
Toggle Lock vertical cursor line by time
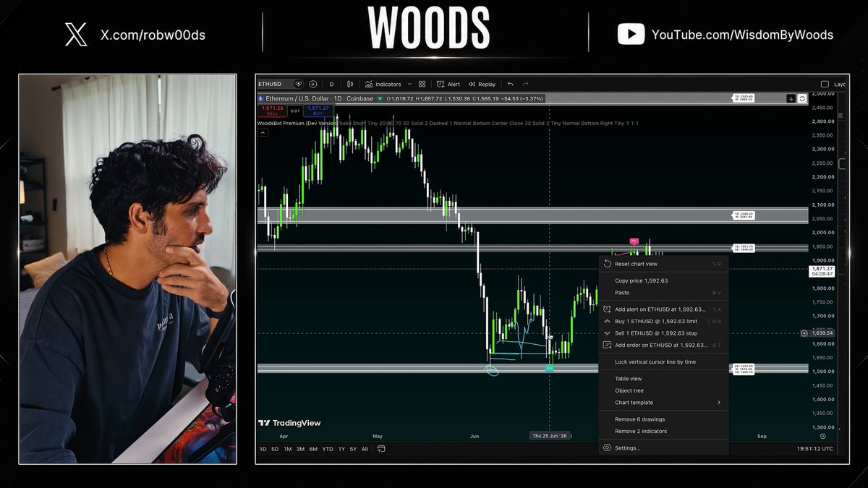click(x=663, y=361)
